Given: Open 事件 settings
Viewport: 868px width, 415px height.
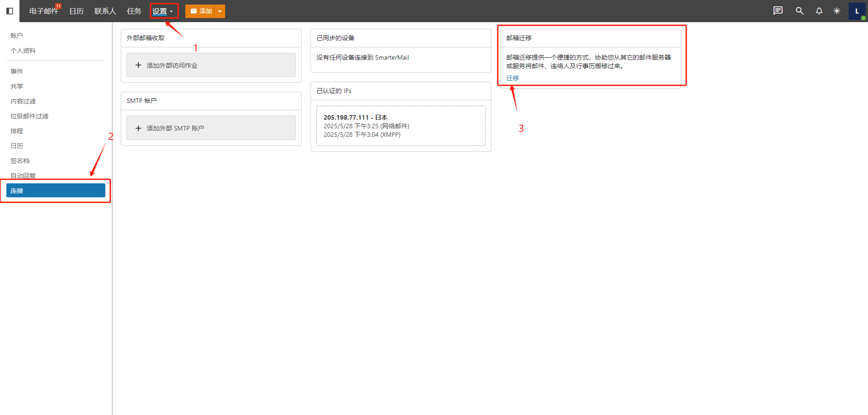Looking at the screenshot, I should click(17, 71).
